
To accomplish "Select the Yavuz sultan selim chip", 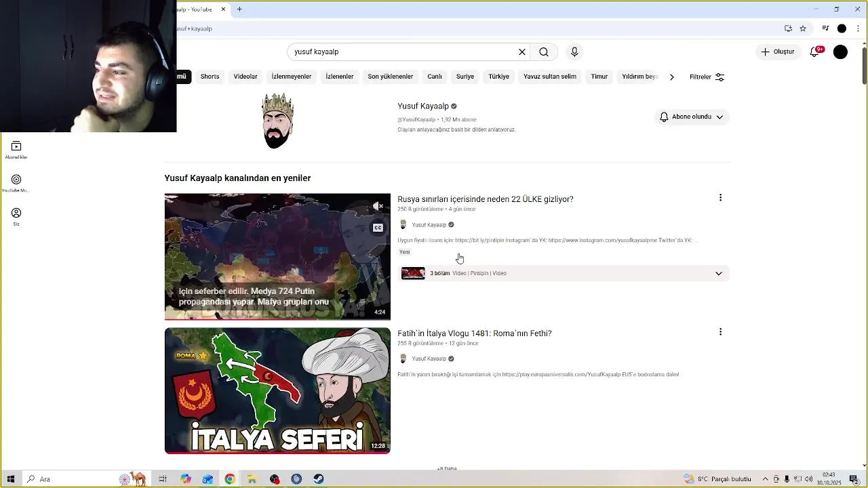I will click(x=550, y=77).
